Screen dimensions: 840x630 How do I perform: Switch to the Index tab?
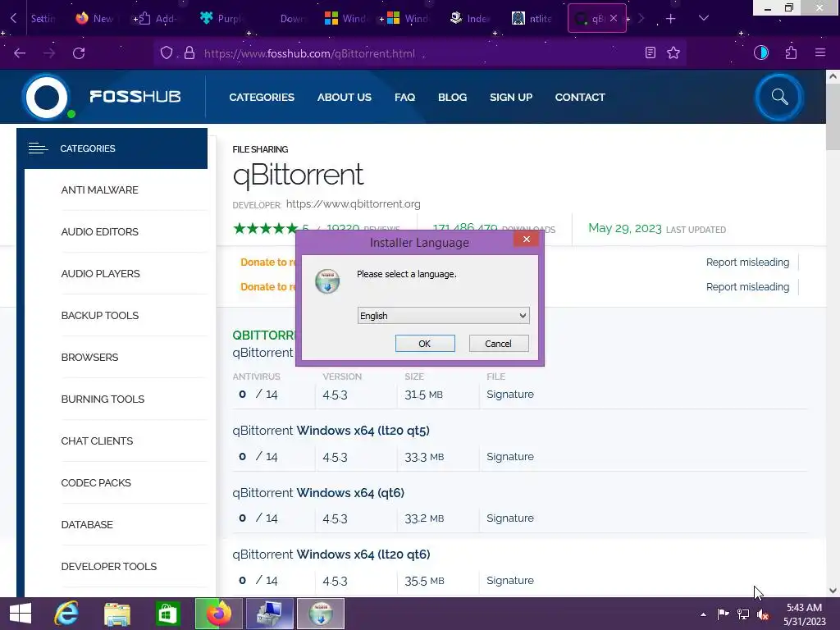(470, 19)
